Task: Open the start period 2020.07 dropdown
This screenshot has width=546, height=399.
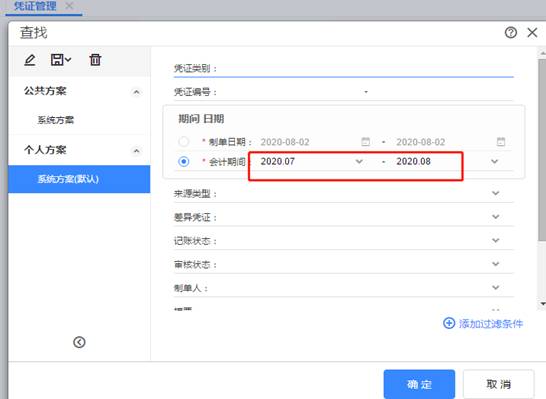Action: [359, 162]
